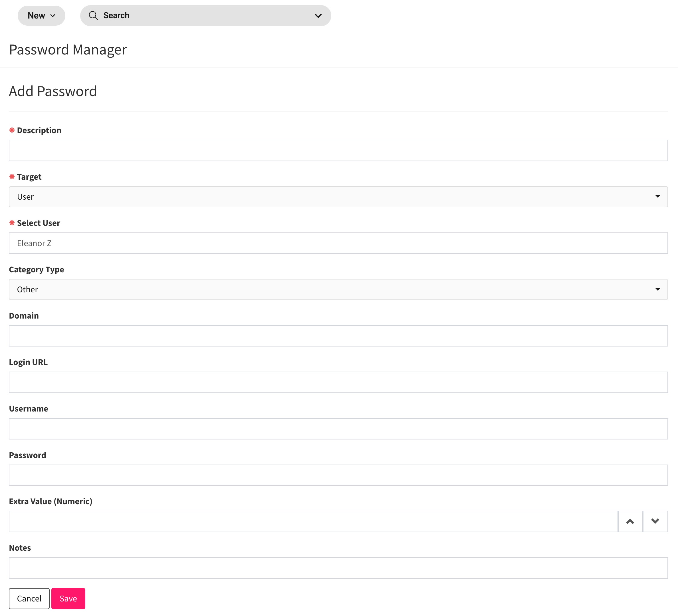Open the New dropdown menu

pos(41,15)
